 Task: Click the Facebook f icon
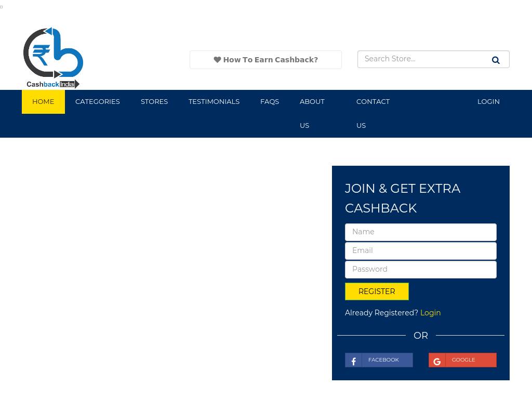coord(353,361)
